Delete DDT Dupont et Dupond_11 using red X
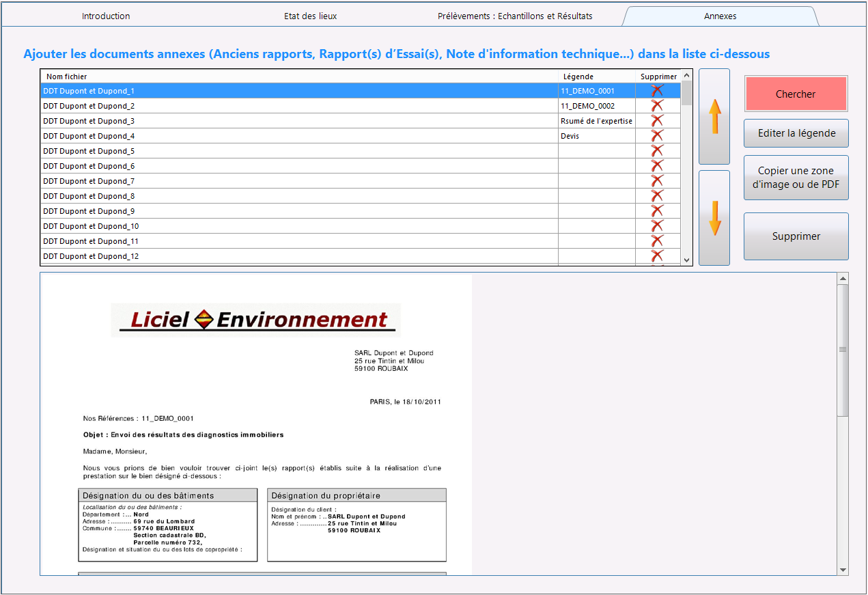This screenshot has height=595, width=868. [657, 241]
